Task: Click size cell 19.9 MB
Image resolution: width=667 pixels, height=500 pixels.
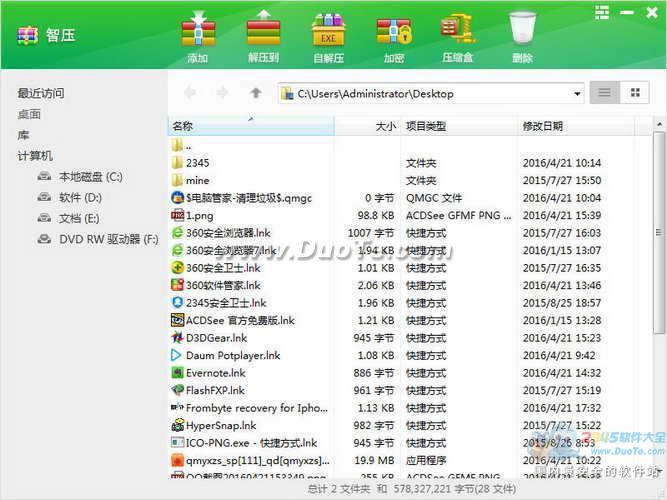Action: click(x=374, y=460)
